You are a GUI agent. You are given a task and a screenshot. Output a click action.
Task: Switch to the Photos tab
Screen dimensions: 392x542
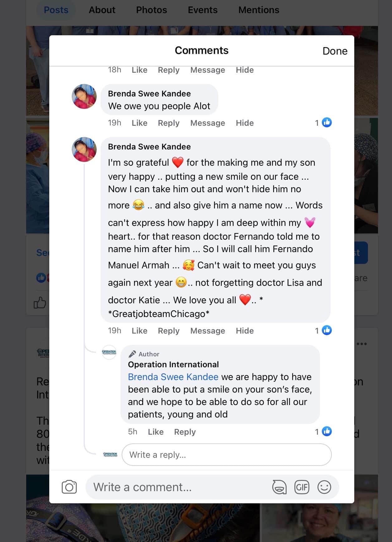point(152,10)
